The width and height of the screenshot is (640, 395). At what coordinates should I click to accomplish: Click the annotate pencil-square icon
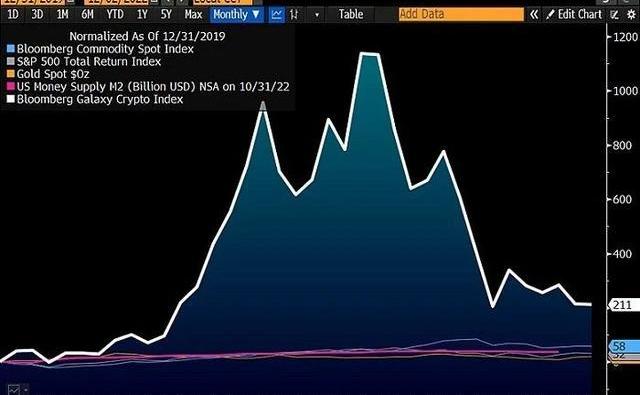[614, 15]
